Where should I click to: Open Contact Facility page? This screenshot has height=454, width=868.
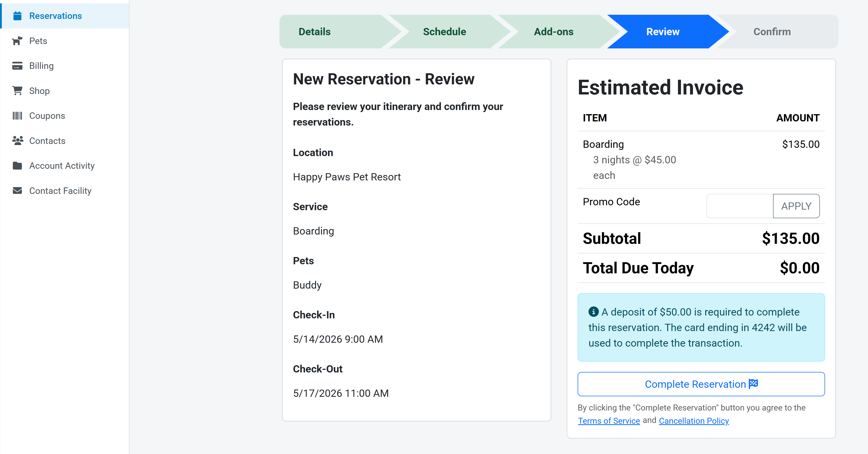[x=65, y=191]
